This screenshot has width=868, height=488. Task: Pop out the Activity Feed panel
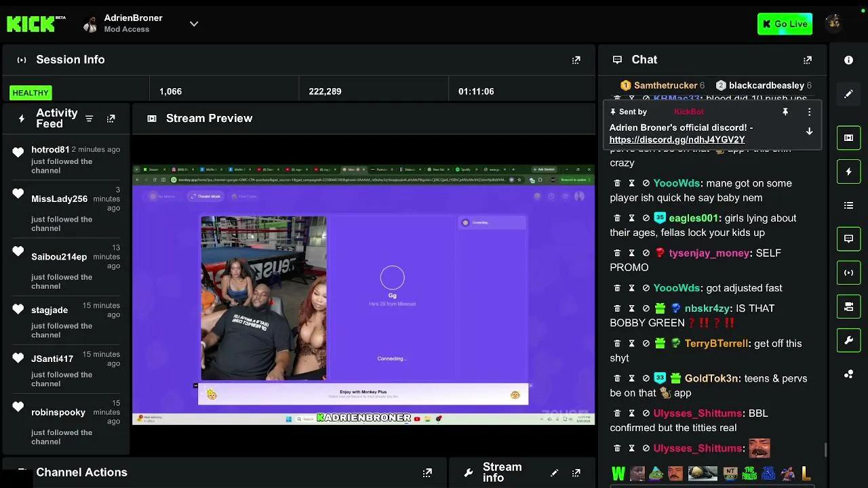click(x=111, y=119)
